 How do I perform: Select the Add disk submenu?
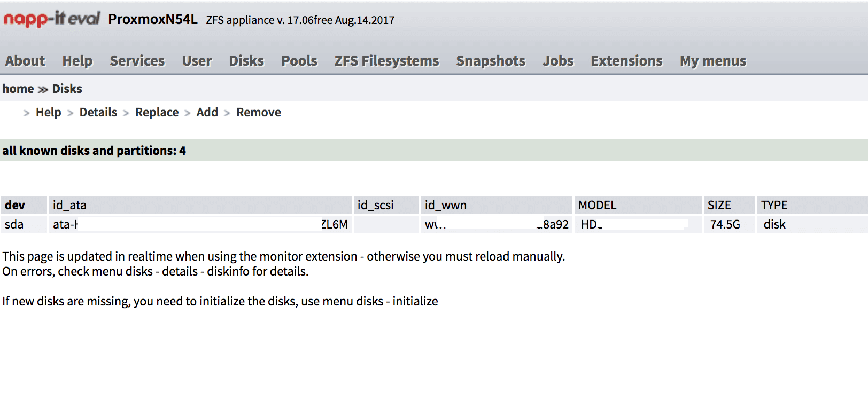coord(207,112)
